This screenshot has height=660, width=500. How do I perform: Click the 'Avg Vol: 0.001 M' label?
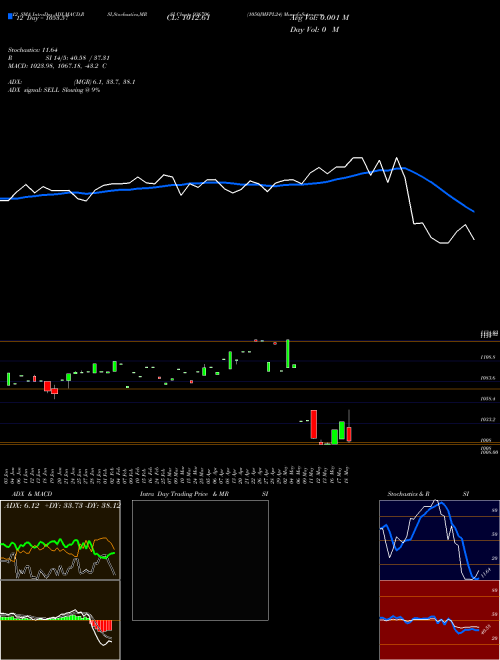(319, 18)
